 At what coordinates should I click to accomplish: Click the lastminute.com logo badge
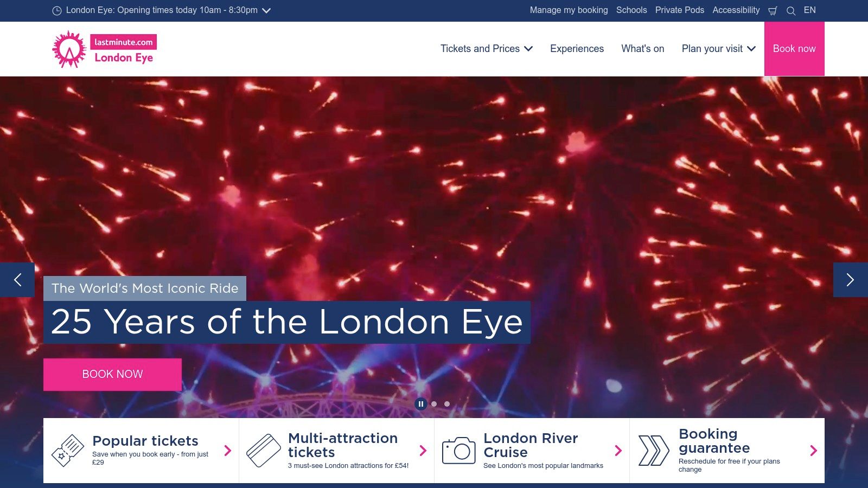124,42
